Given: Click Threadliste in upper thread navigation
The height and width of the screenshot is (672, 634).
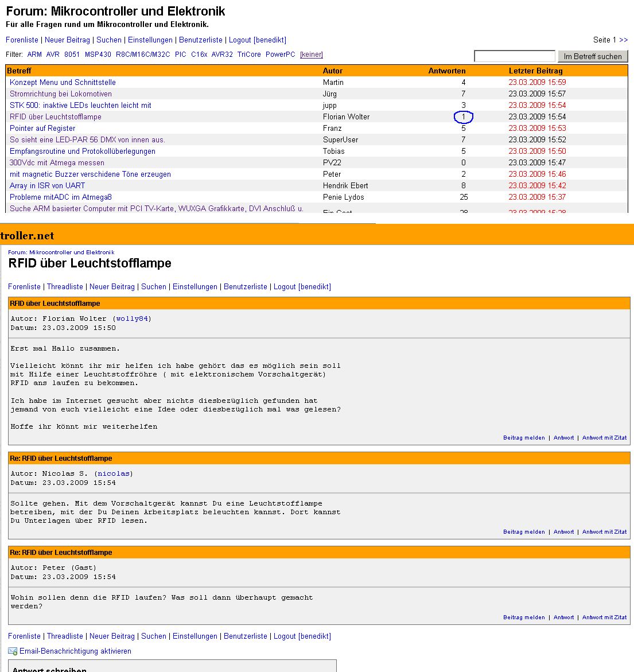Looking at the screenshot, I should click(x=65, y=287).
